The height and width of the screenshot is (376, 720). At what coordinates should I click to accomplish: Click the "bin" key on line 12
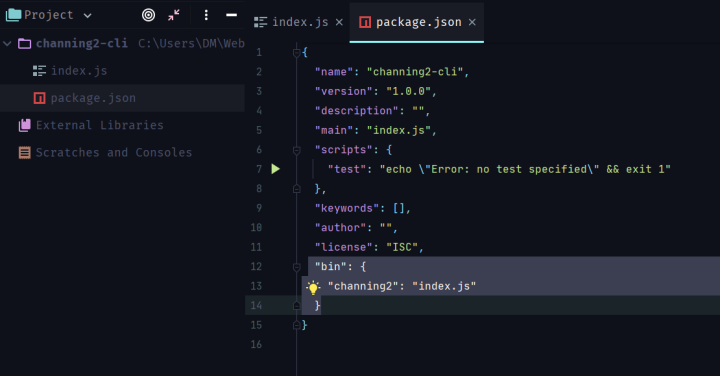point(331,267)
